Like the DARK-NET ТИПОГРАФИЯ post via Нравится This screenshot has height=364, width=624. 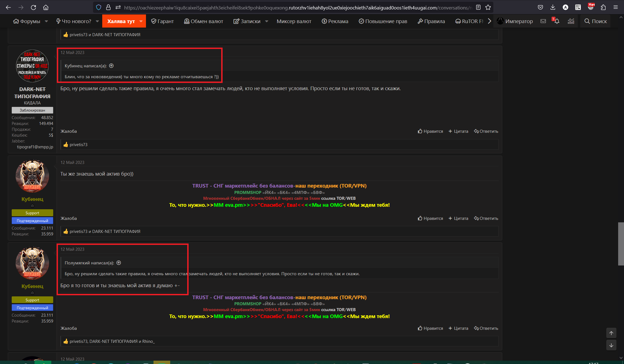point(430,131)
